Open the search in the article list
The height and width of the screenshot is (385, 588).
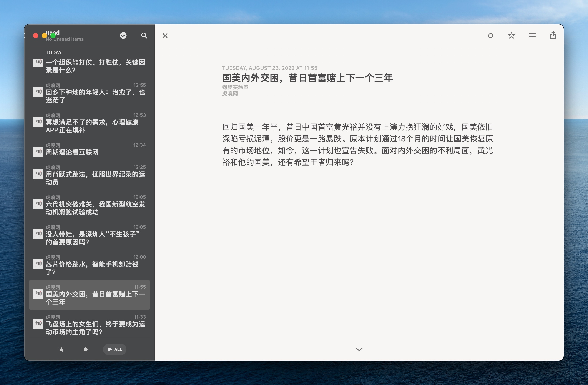[x=144, y=36]
